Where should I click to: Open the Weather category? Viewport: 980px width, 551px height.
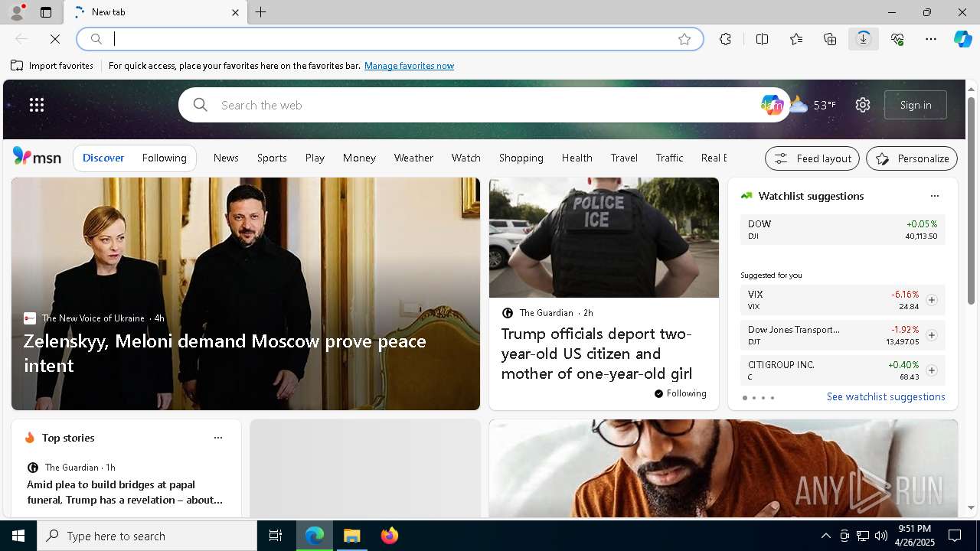click(x=413, y=158)
